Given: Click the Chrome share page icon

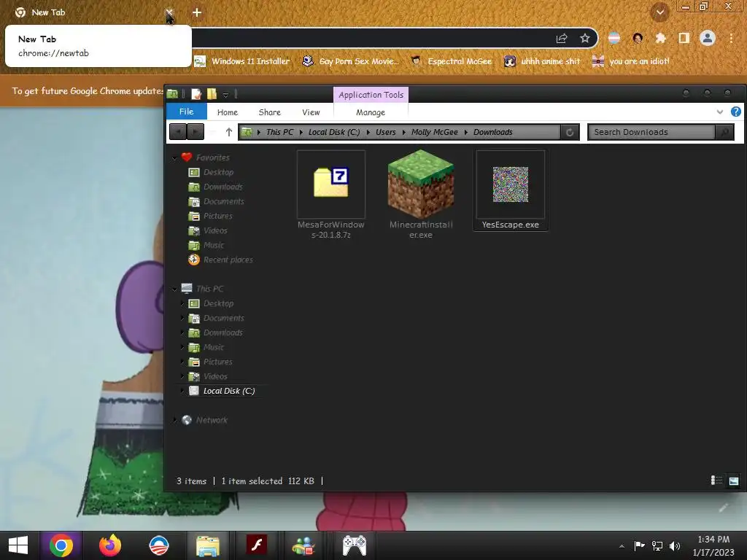Looking at the screenshot, I should tap(562, 38).
